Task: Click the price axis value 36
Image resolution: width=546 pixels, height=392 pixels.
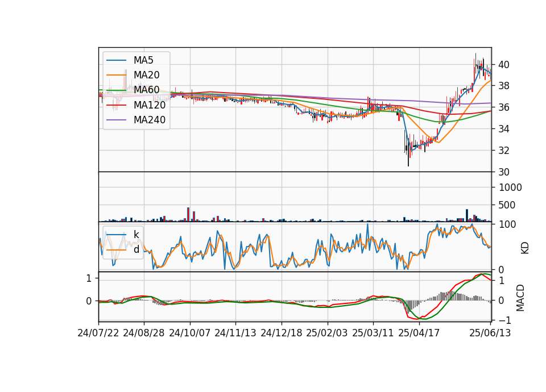Action: [x=504, y=107]
